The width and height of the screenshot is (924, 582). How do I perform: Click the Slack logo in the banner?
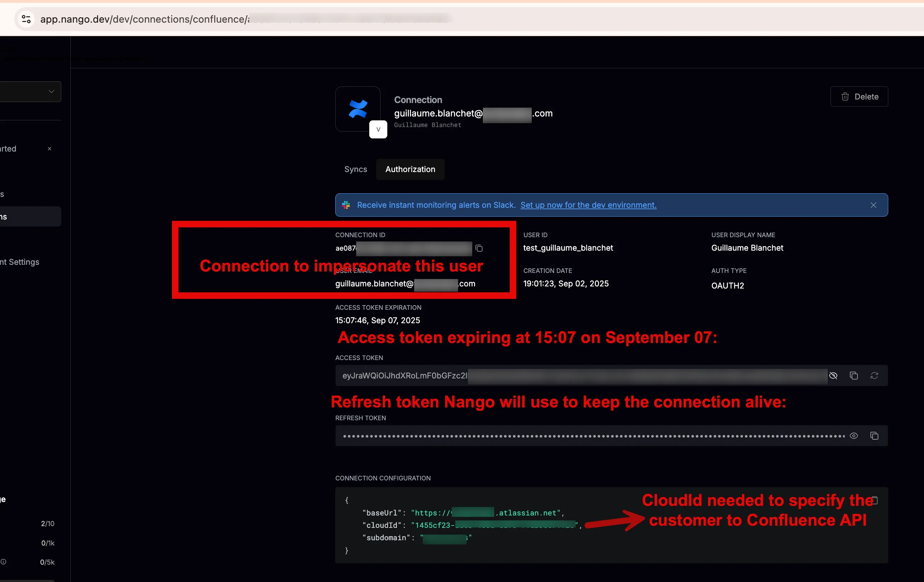[x=346, y=205]
